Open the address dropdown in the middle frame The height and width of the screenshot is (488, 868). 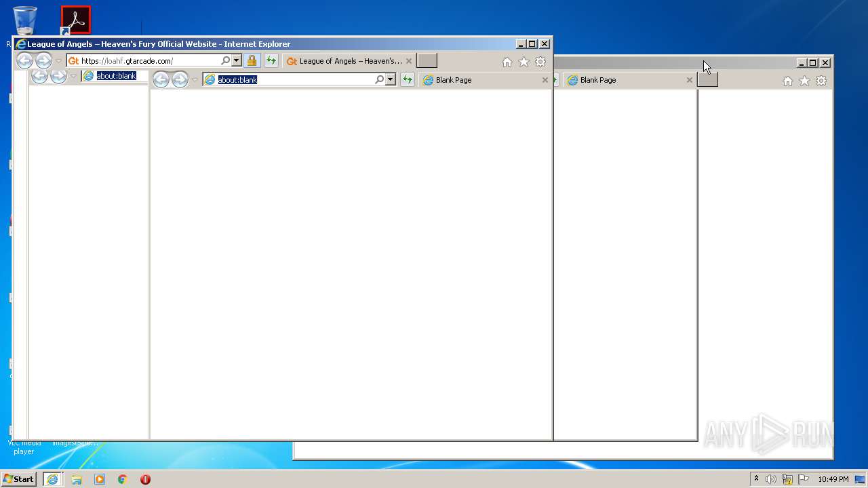[391, 80]
